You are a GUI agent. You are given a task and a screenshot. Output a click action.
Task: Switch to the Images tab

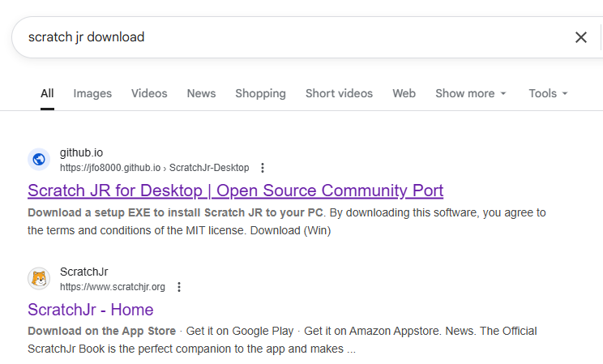click(92, 93)
